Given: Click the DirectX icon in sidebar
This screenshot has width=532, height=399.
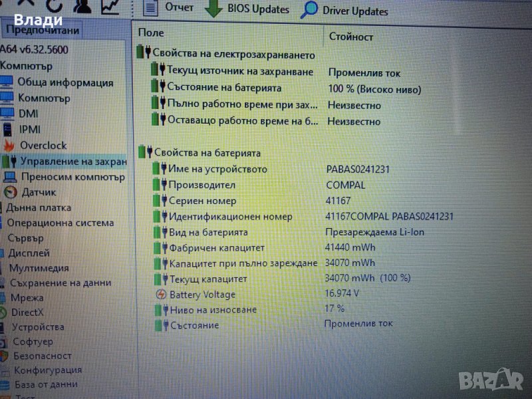Looking at the screenshot, I should [x=5, y=312].
